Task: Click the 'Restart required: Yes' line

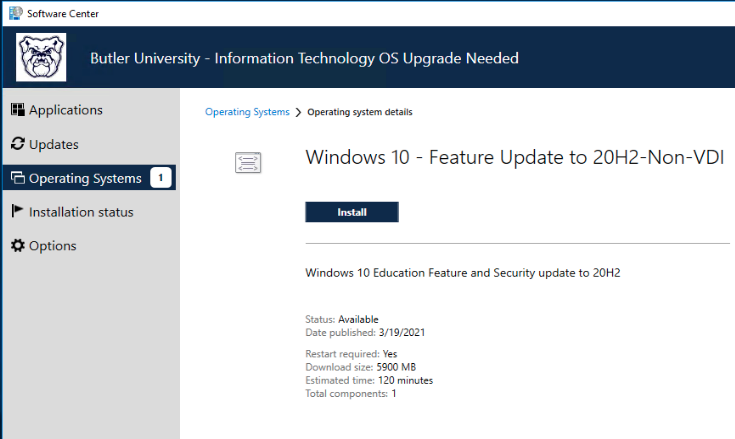Action: click(x=351, y=354)
